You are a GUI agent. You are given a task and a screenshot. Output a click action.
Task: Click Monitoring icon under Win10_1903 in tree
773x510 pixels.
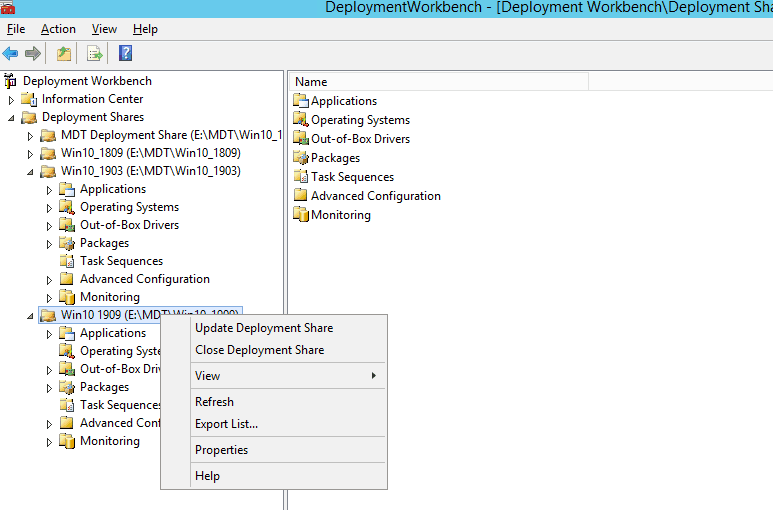[67, 297]
